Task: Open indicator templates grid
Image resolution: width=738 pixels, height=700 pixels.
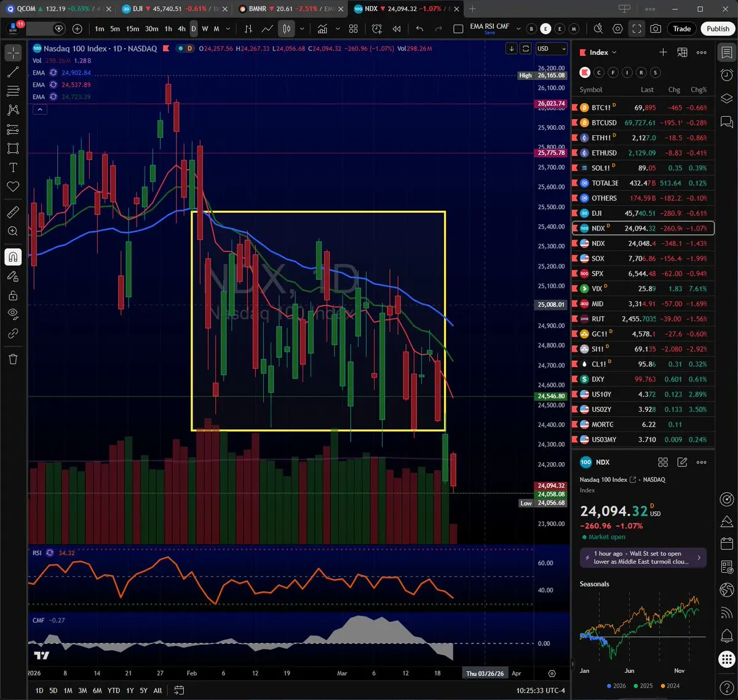Action: tap(354, 29)
